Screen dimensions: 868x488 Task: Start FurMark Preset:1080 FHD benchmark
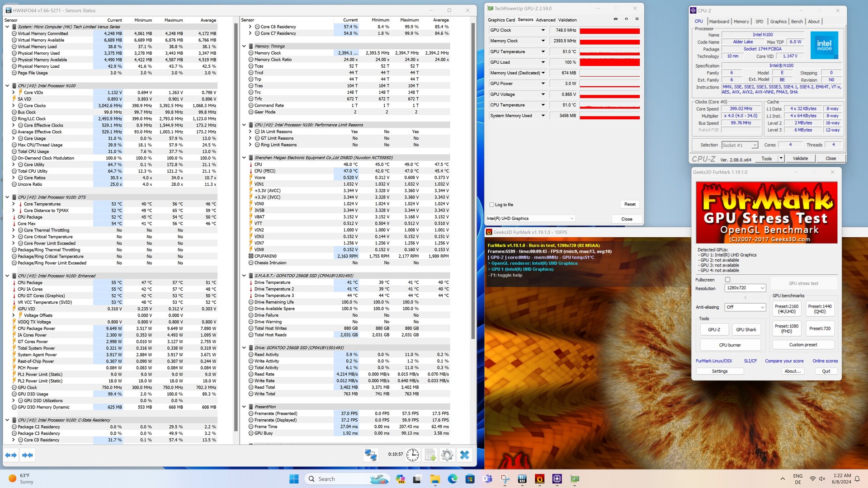pos(787,328)
